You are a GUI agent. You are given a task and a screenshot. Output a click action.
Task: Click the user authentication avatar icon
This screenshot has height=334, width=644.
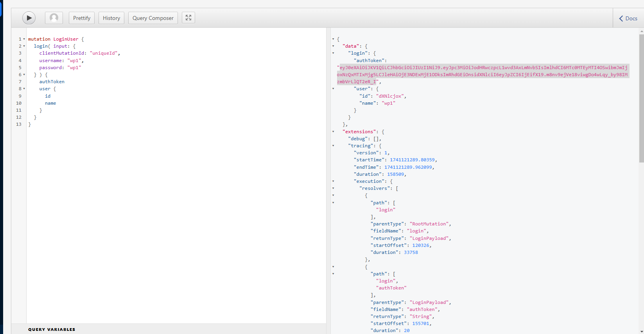[54, 18]
